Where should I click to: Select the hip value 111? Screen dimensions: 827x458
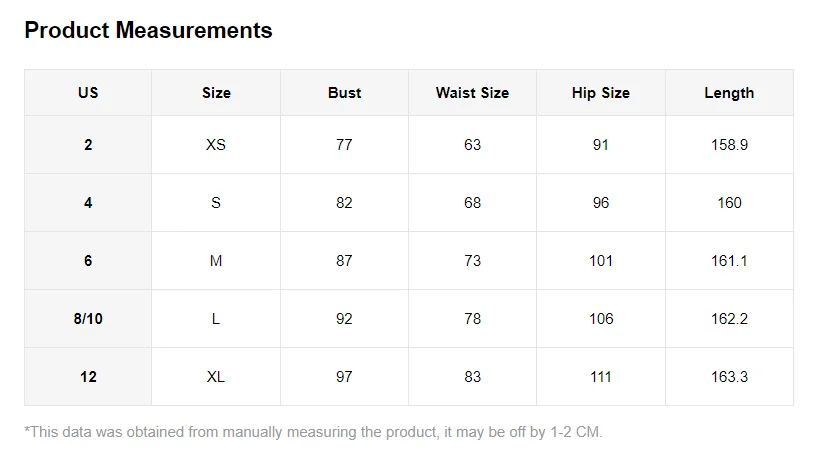click(x=601, y=377)
